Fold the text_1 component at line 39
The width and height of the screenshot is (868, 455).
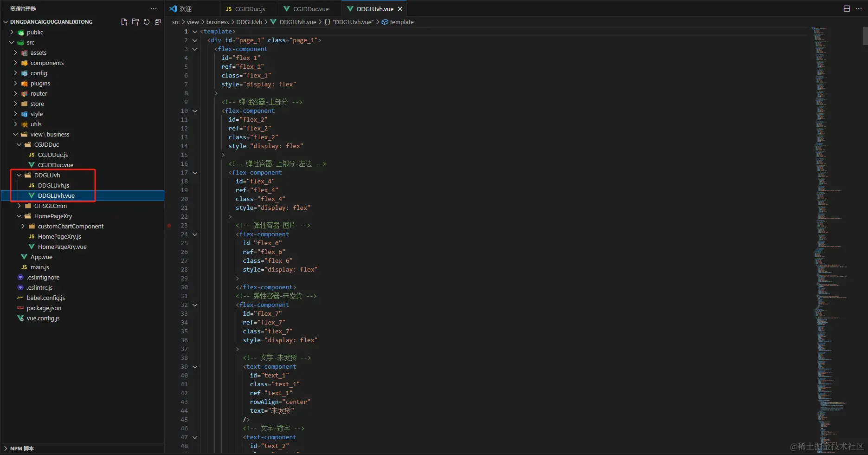coord(195,367)
